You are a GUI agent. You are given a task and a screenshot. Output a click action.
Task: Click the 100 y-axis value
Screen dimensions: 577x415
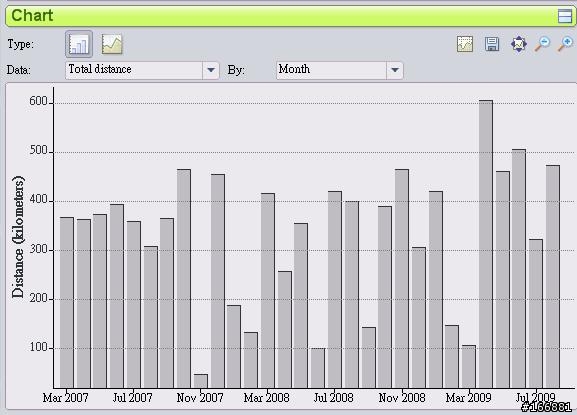39,347
